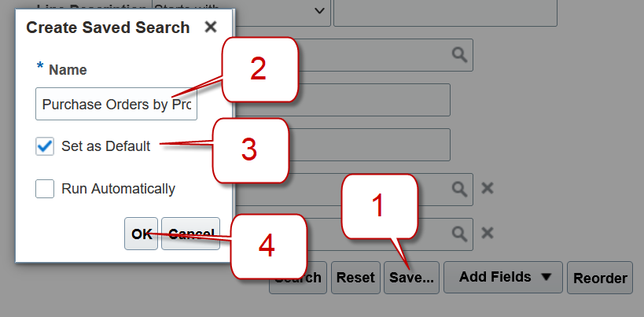Click the Reorder button
The image size is (644, 317).
[x=600, y=278]
